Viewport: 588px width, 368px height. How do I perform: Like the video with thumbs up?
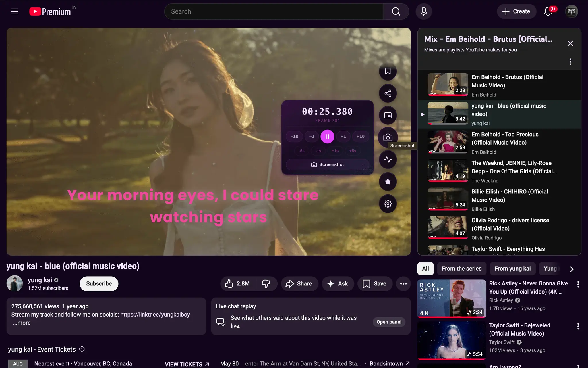coord(238,284)
